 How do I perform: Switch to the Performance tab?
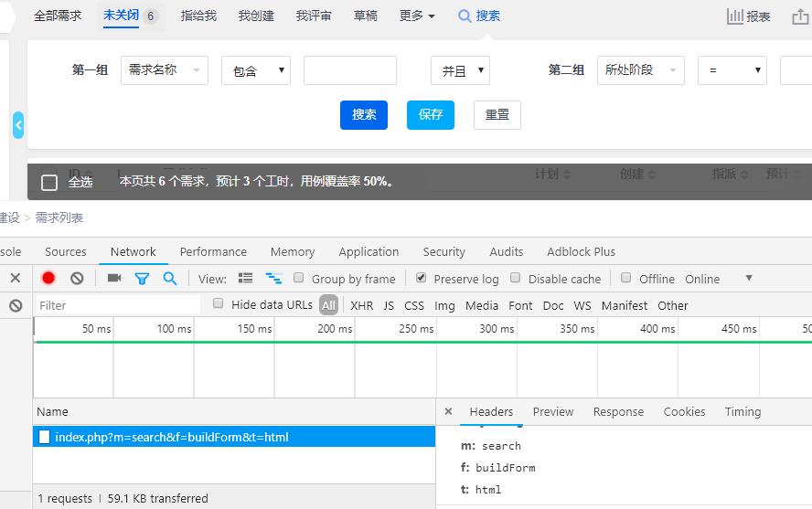point(213,252)
